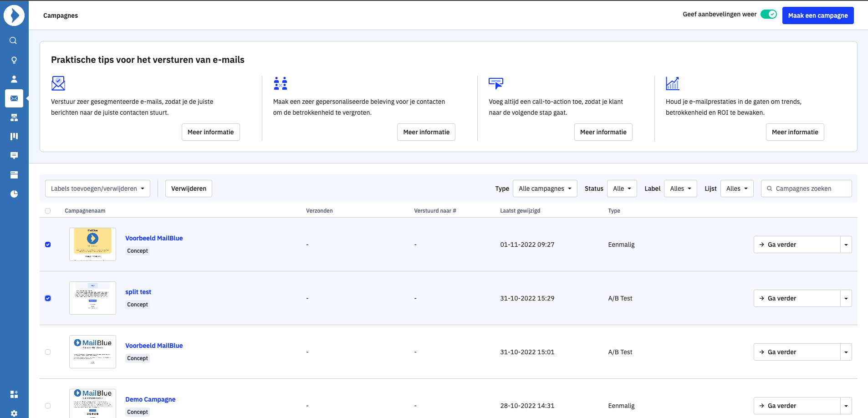Click Verwijderen button
This screenshot has height=418, width=868.
(x=189, y=189)
